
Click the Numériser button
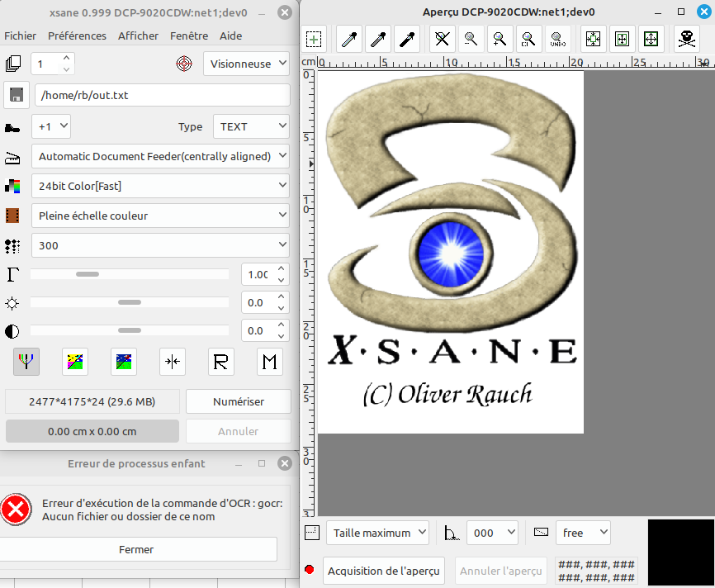[239, 401]
